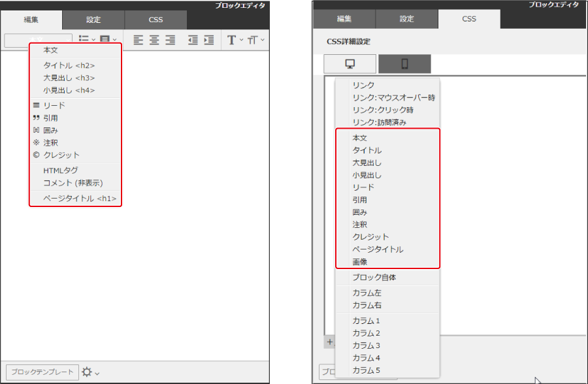Screen dimensions: 588x384
Task: Click the decrease indent icon
Action: (193, 40)
